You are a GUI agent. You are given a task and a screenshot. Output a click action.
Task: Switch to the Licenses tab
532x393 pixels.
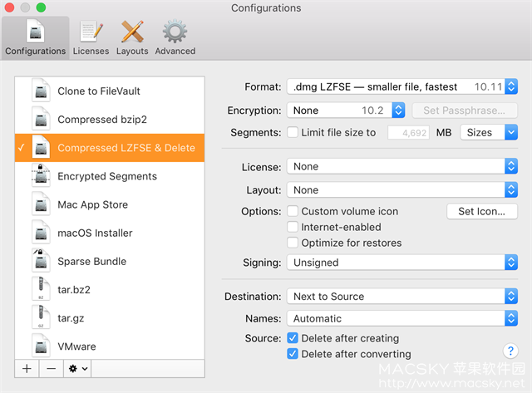coord(91,37)
